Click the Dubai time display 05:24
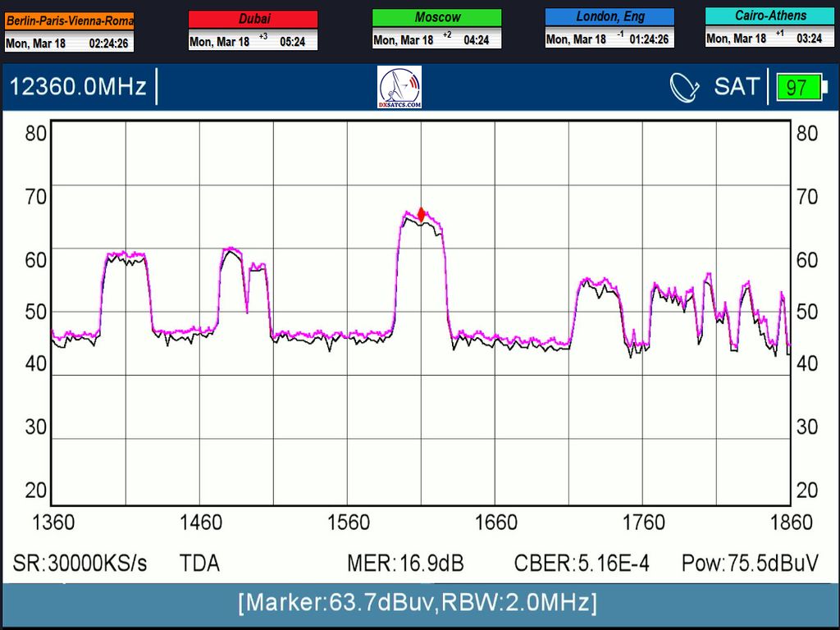 click(293, 41)
